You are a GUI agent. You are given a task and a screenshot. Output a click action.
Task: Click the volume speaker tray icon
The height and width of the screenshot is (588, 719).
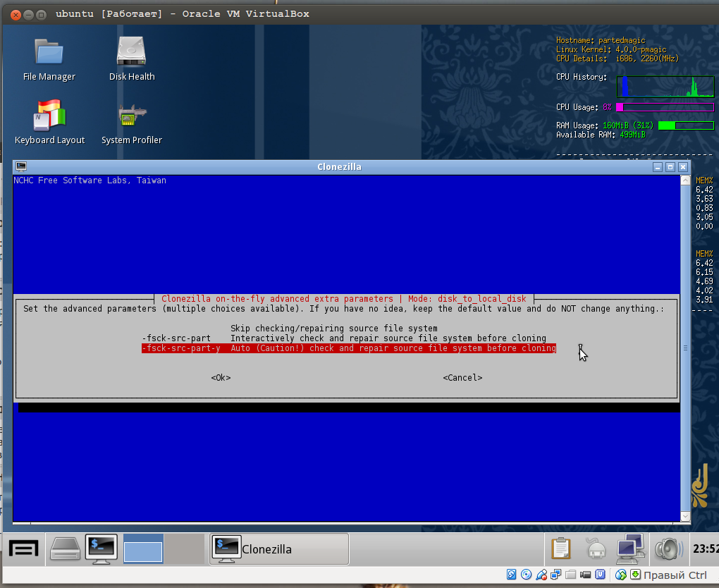(x=666, y=549)
